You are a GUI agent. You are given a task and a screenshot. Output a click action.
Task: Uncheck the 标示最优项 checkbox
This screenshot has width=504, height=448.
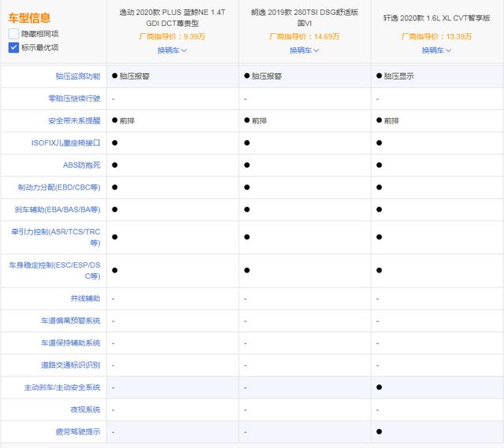click(13, 47)
